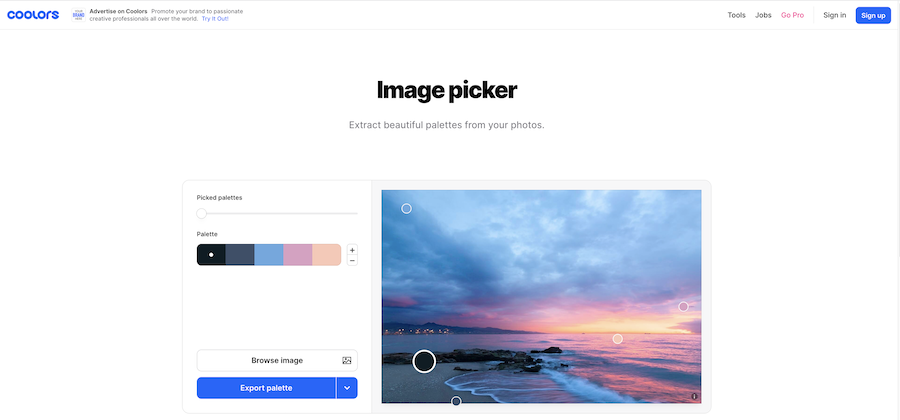The width and height of the screenshot is (900, 420).
Task: Select the pink picker circle near right edge
Action: click(x=683, y=306)
